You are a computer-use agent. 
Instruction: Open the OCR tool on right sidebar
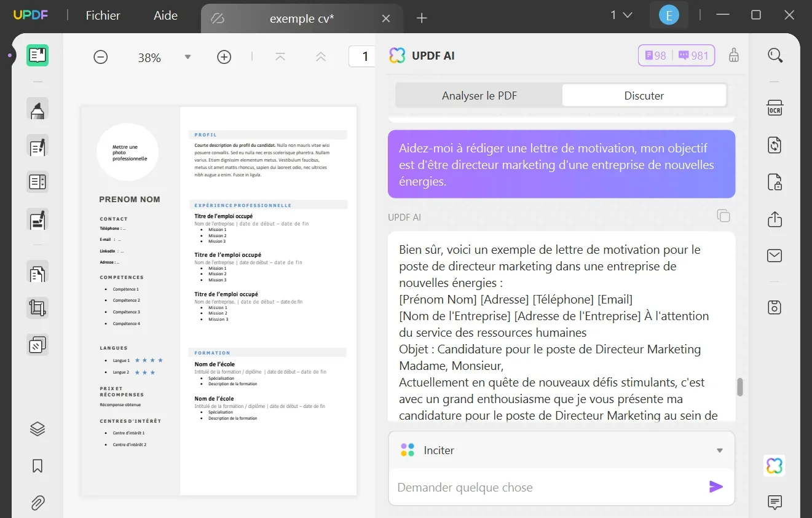tap(775, 107)
